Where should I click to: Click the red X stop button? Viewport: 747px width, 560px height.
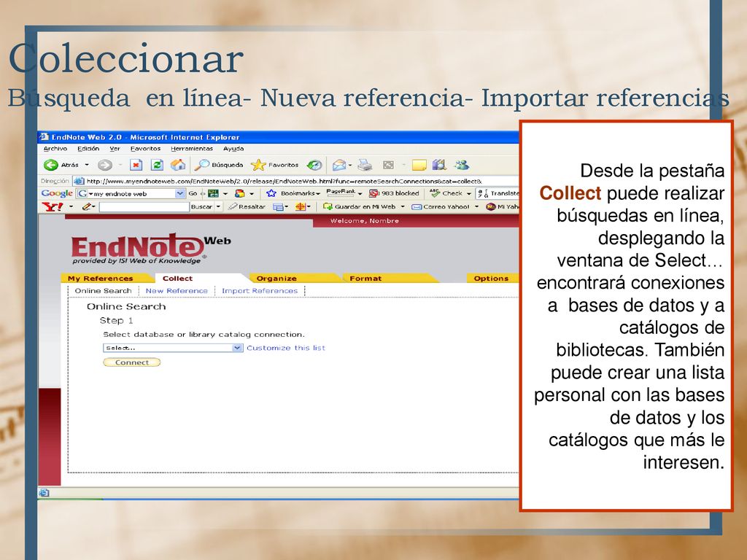point(136,165)
